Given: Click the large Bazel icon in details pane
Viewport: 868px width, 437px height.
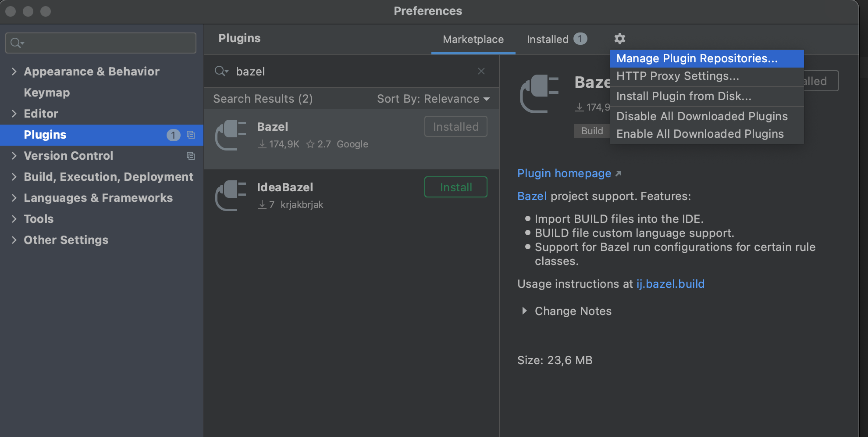Looking at the screenshot, I should click(x=539, y=93).
